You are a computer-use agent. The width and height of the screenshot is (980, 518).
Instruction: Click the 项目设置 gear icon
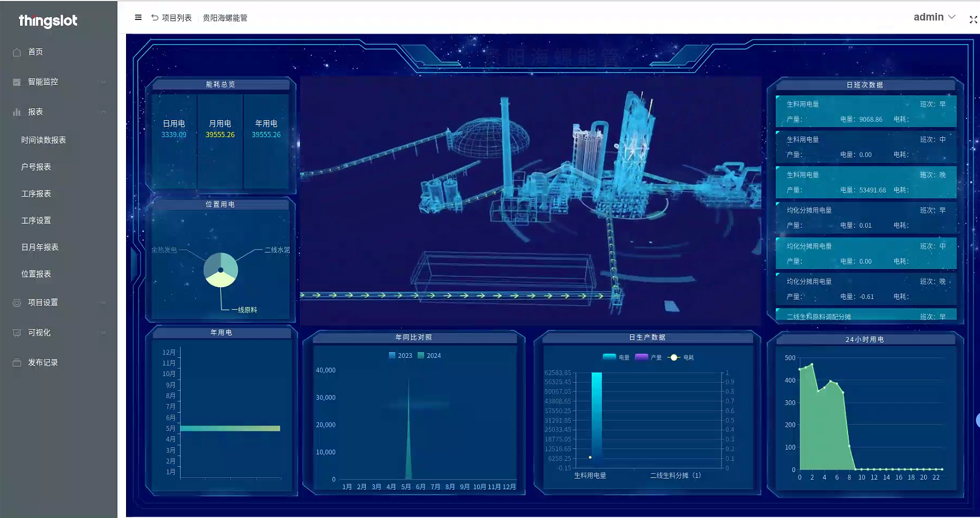(17, 303)
